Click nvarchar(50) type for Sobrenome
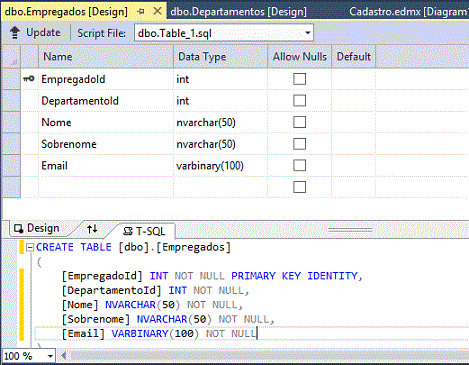The image size is (469, 365). pyautogui.click(x=220, y=144)
